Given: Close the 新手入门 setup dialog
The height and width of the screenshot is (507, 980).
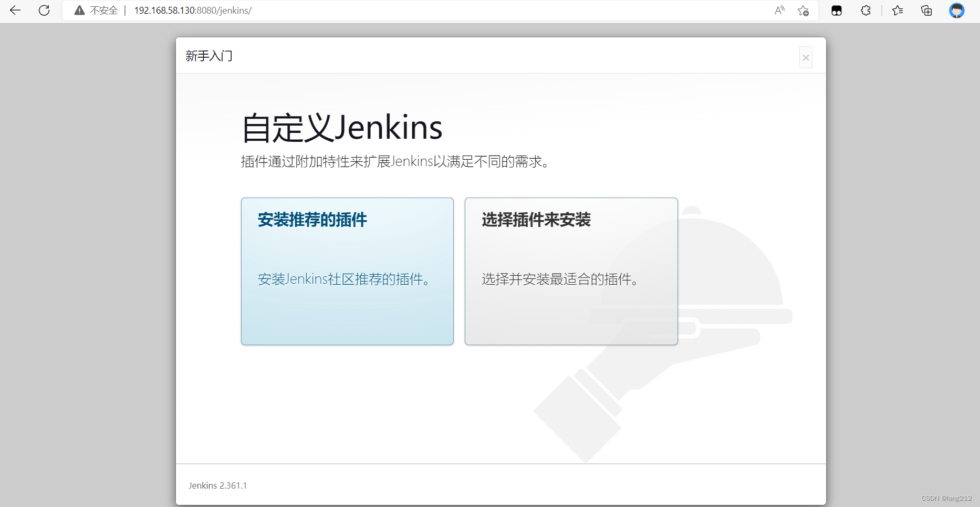Looking at the screenshot, I should click(x=806, y=58).
